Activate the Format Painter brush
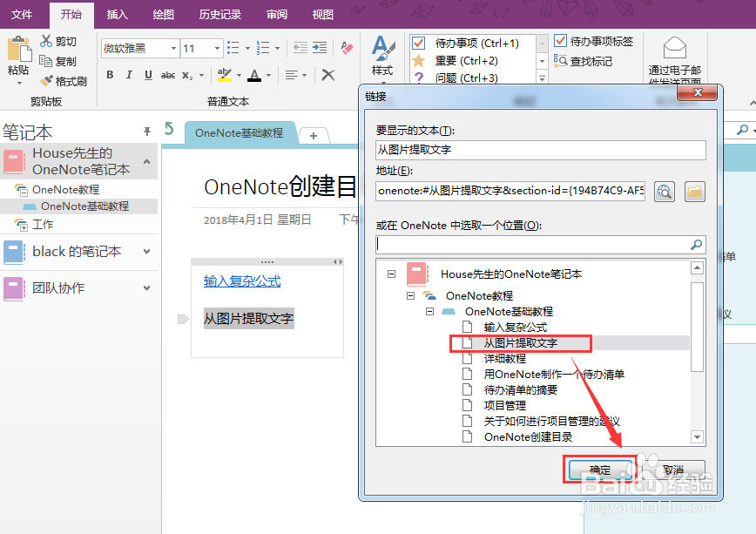Image resolution: width=756 pixels, height=534 pixels. pos(46,81)
